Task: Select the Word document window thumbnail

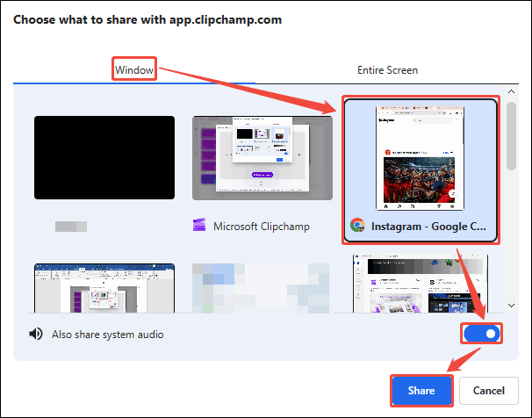Action: (x=104, y=288)
